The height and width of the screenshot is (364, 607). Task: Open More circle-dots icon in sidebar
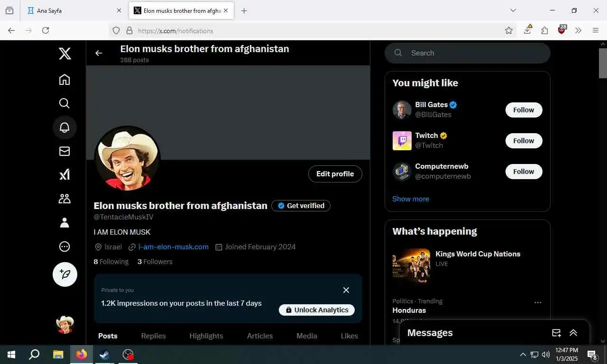click(x=64, y=246)
